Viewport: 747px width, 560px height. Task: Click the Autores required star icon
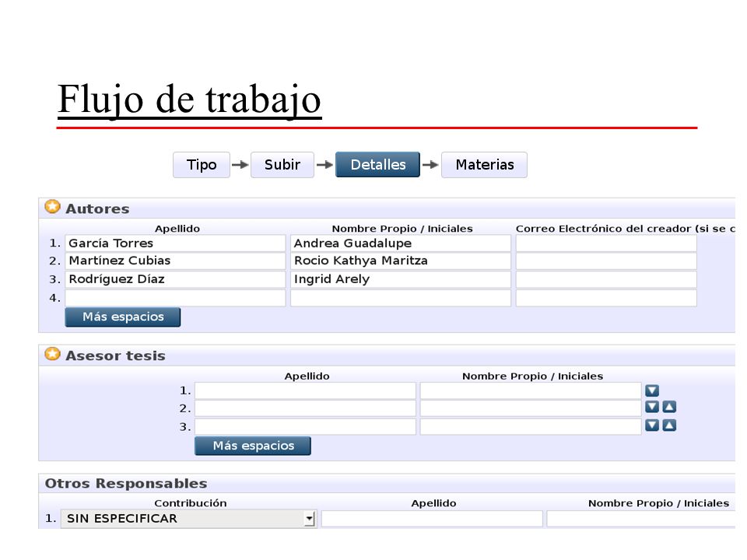(52, 207)
